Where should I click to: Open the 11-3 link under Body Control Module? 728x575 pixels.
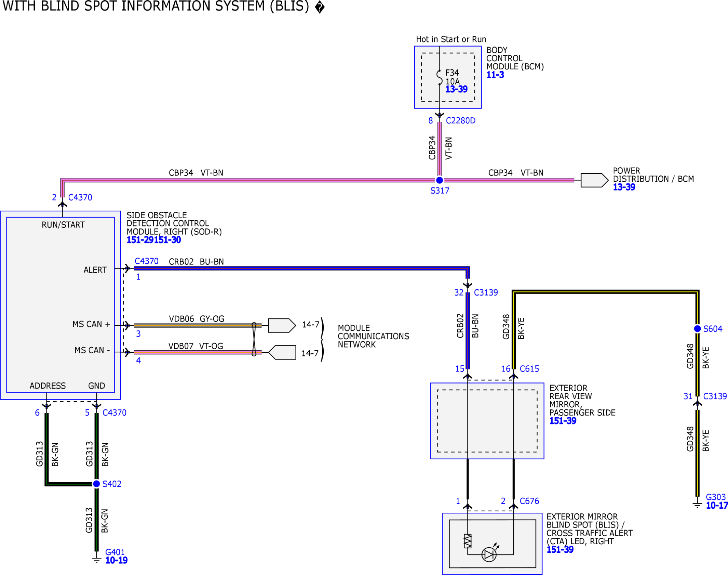[495, 75]
